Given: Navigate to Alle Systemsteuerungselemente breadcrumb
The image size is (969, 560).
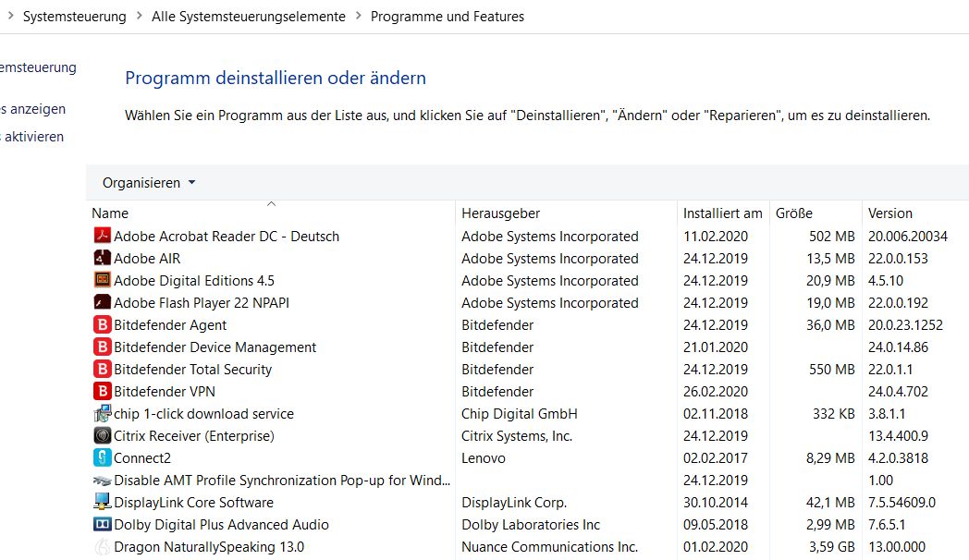Looking at the screenshot, I should pyautogui.click(x=249, y=17).
